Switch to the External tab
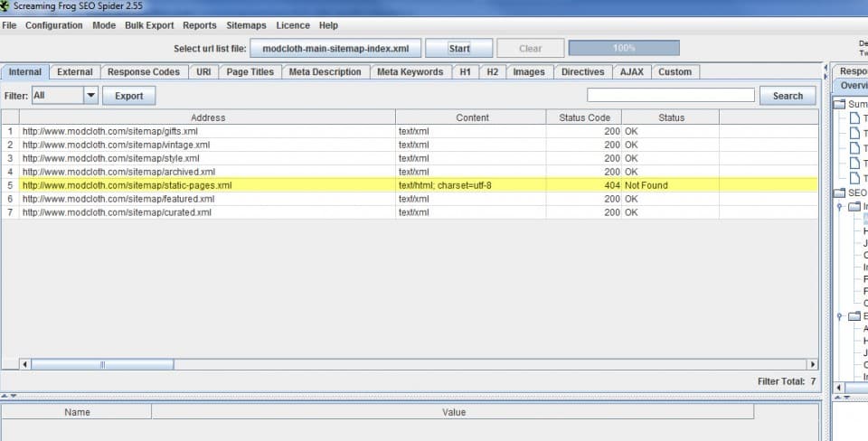The image size is (868, 441). 75,72
